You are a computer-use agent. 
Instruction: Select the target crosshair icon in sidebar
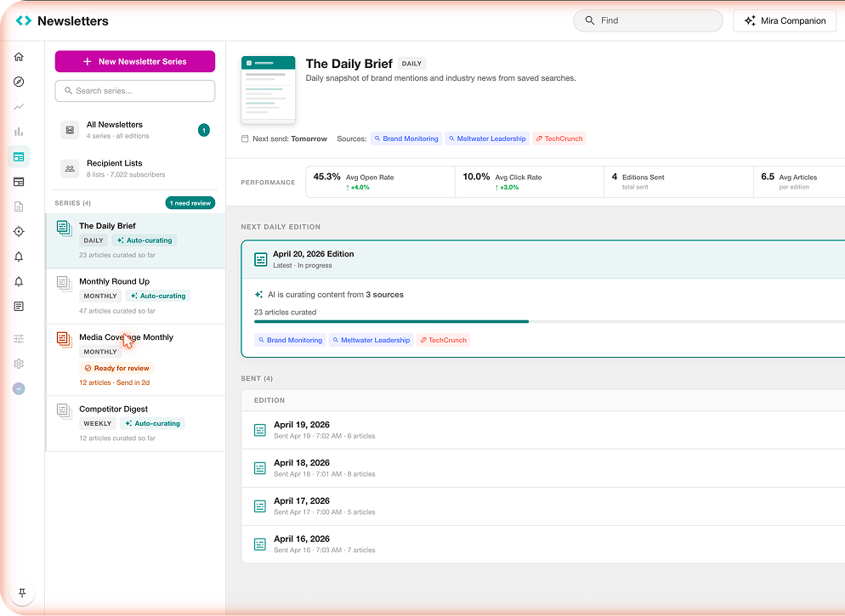(x=19, y=232)
